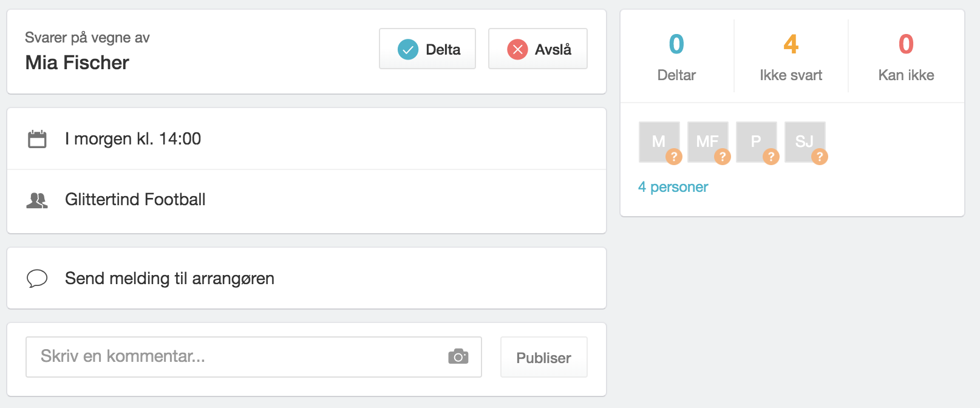Open the MF participant avatar

pos(708,142)
